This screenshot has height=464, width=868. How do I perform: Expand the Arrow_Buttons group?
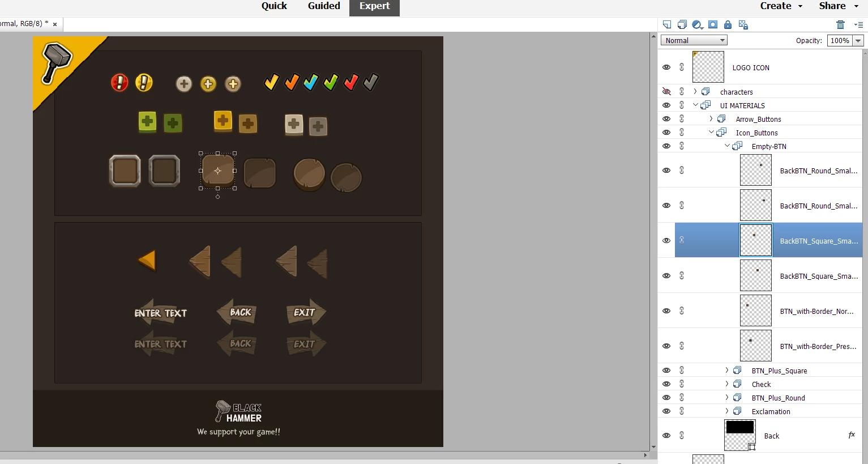pos(711,118)
